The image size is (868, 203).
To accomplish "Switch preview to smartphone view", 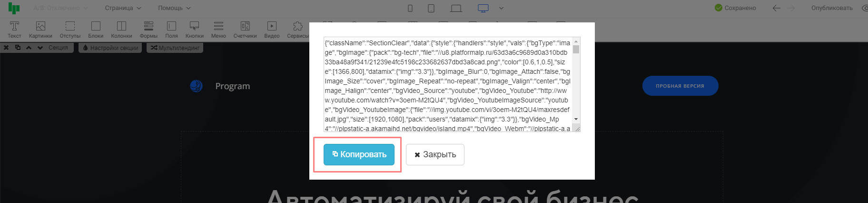I will click(x=410, y=8).
